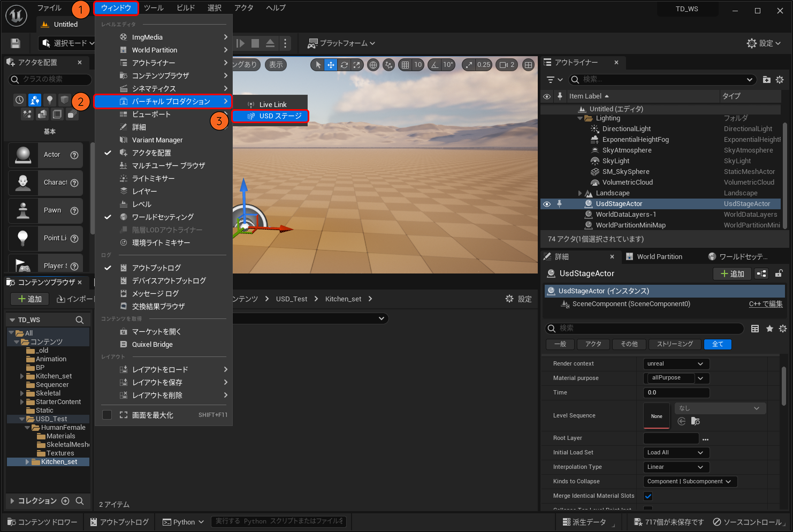Toggle Merge Identical Material Slots checkbox
This screenshot has height=532, width=793.
648,496
